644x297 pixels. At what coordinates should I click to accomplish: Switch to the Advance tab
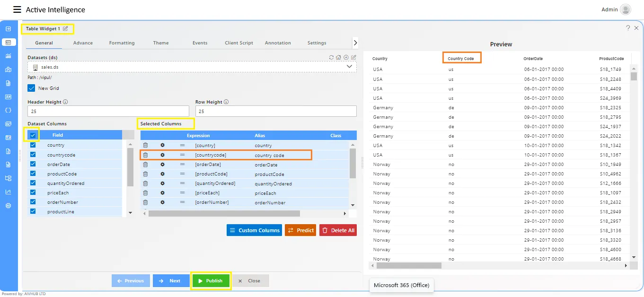click(83, 43)
